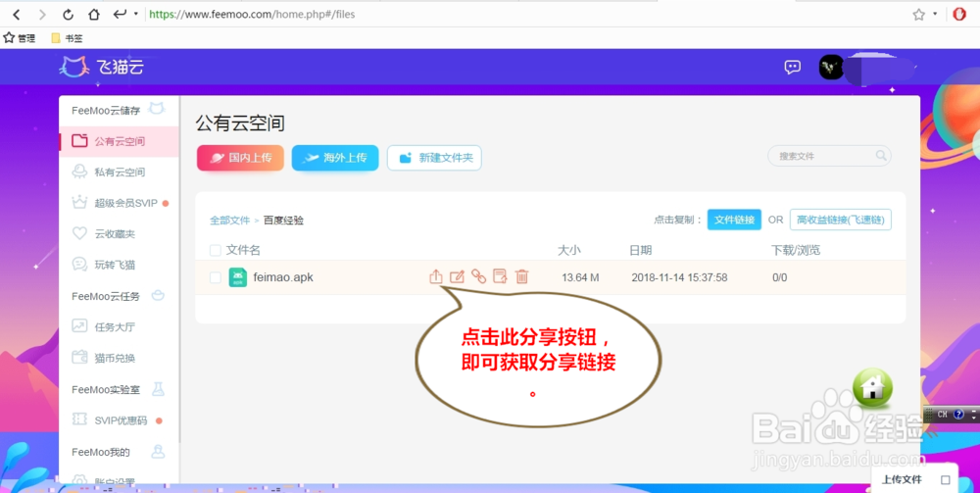
Task: Click the 百度经验 breadcrumb text
Action: 283,220
